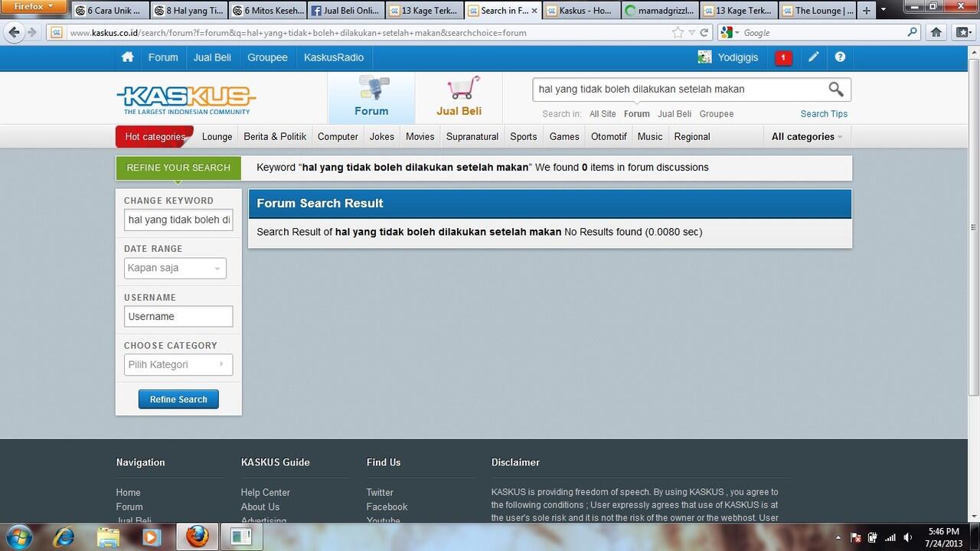The image size is (980, 551).
Task: Open the Search Tips link
Action: click(824, 114)
